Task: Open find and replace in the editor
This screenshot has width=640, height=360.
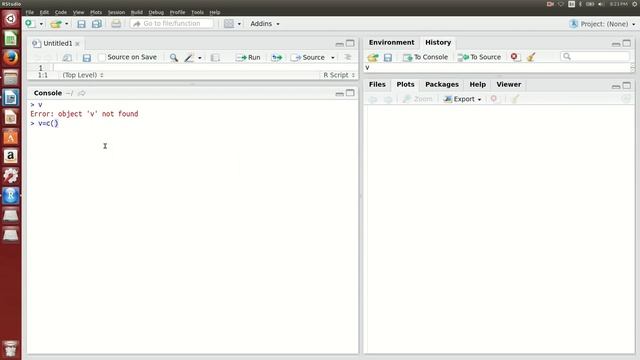Action: [x=174, y=58]
